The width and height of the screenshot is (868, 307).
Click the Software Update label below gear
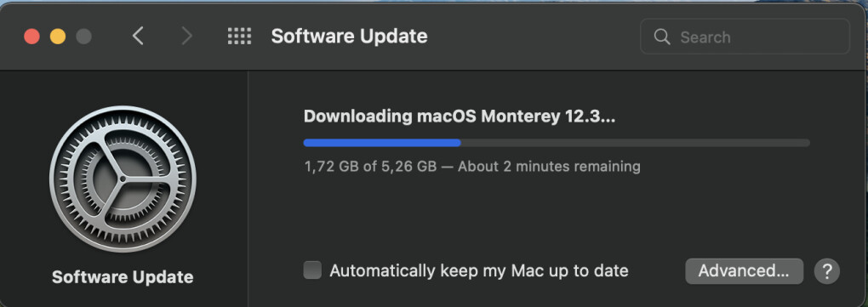[x=123, y=277]
